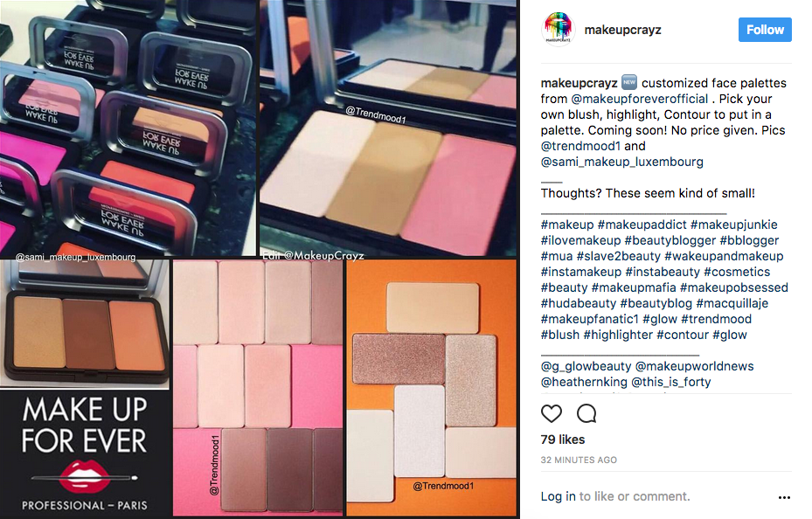
Task: Click the #highlighter hashtag
Action: [618, 335]
